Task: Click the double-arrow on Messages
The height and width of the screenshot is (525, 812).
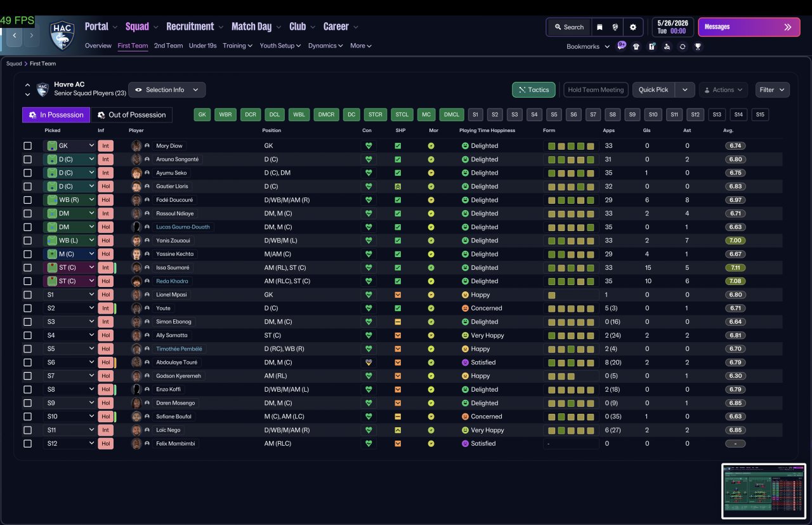Action: [788, 27]
